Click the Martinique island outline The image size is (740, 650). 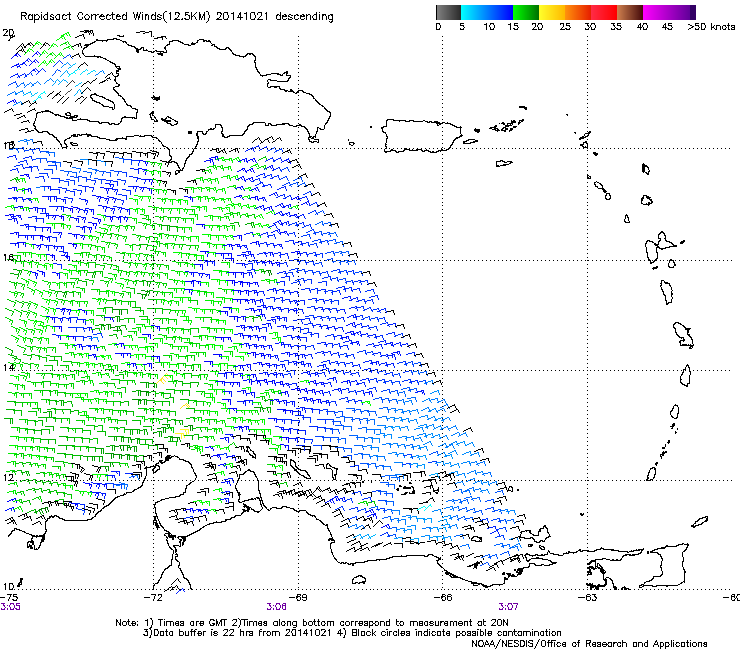click(x=683, y=336)
